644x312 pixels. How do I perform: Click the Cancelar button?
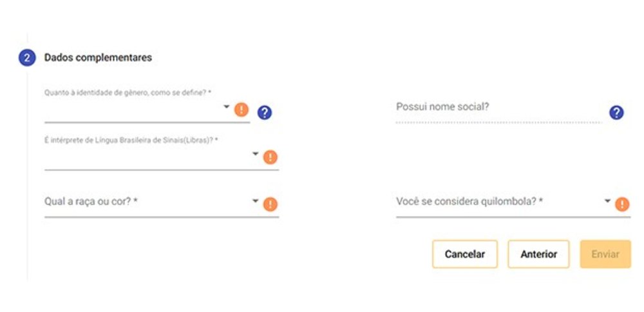(465, 254)
